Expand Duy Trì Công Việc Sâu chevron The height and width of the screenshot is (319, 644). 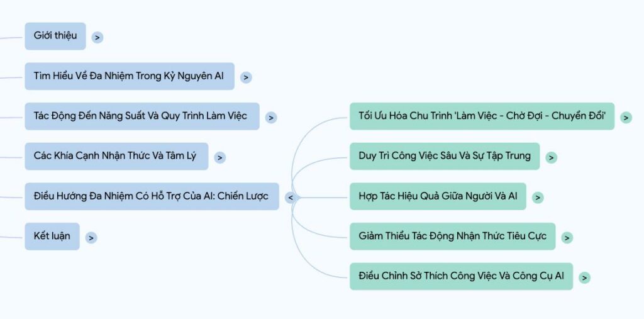pos(551,157)
